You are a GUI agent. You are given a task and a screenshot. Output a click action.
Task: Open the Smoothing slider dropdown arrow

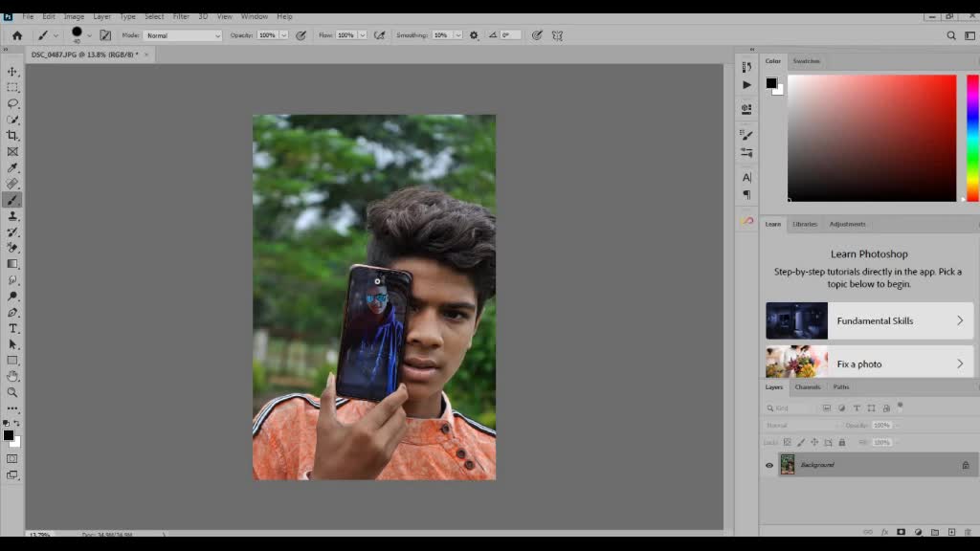(457, 35)
